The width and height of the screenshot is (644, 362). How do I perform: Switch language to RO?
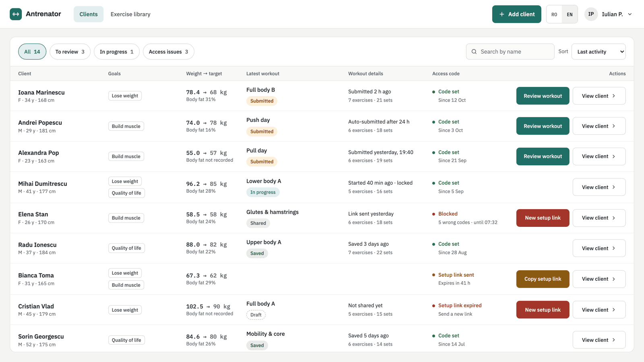coord(554,14)
